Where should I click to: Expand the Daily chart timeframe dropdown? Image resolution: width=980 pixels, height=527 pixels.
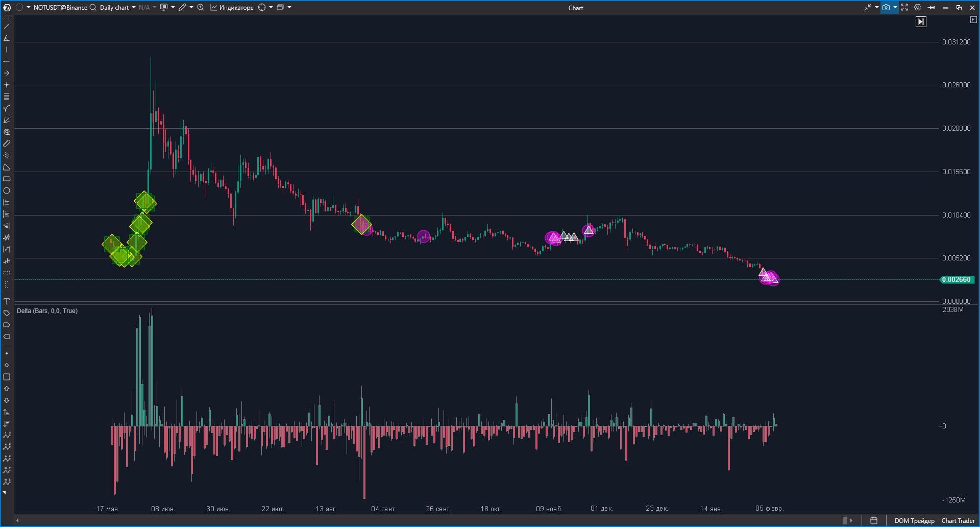click(x=134, y=8)
